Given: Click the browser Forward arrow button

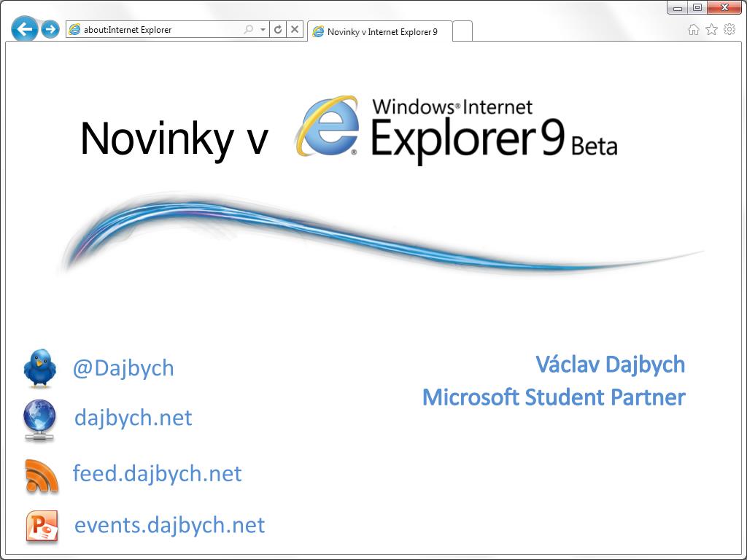Looking at the screenshot, I should (x=50, y=29).
